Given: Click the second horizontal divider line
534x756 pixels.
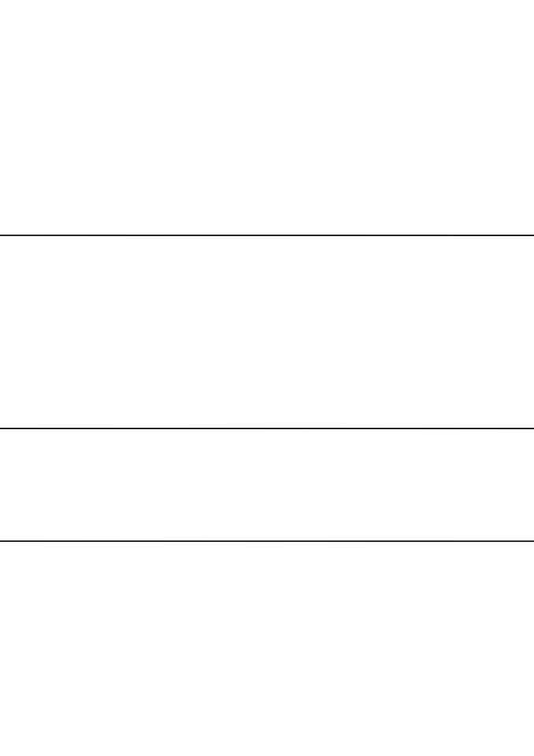Looking at the screenshot, I should coord(267,428).
